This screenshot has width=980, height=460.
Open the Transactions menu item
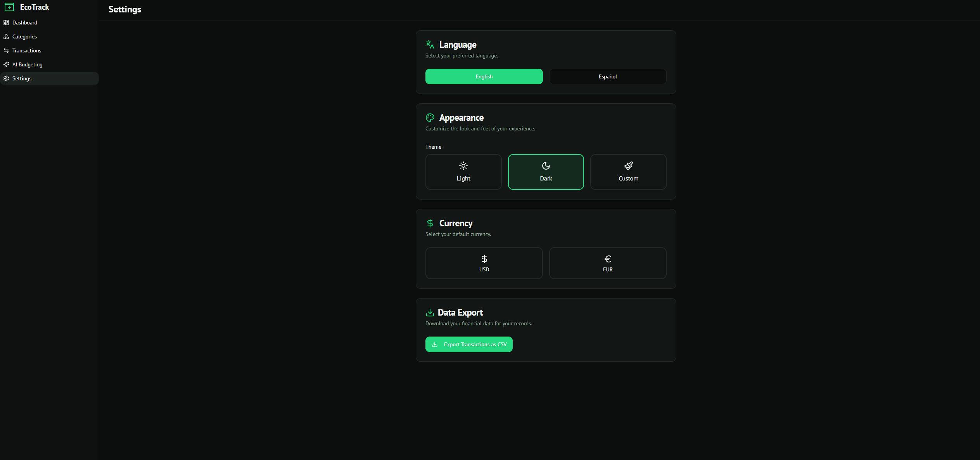pyautogui.click(x=27, y=50)
